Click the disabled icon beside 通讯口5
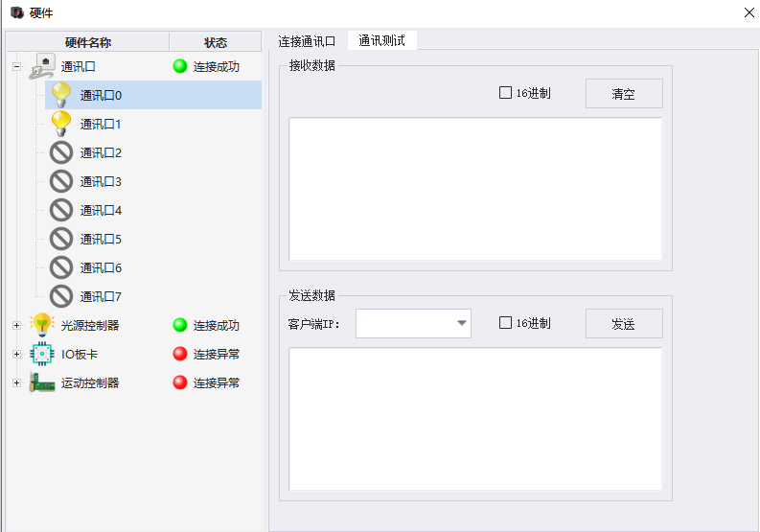The height and width of the screenshot is (532, 760). 61,239
